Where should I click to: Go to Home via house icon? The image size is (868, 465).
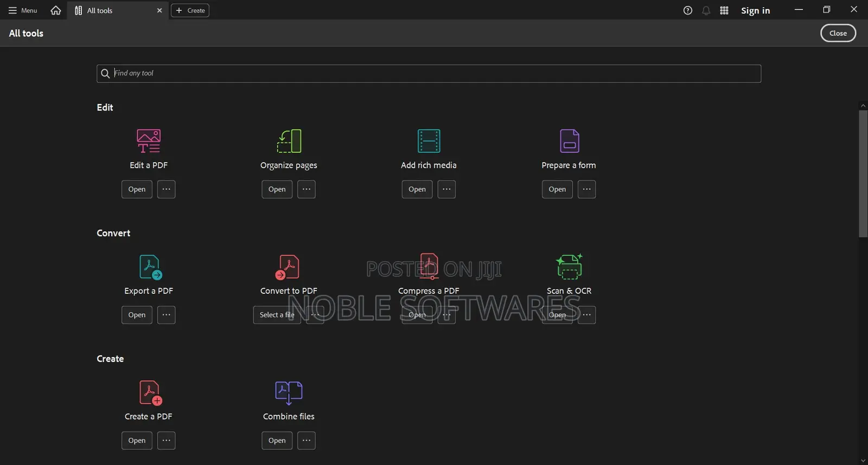tap(55, 10)
